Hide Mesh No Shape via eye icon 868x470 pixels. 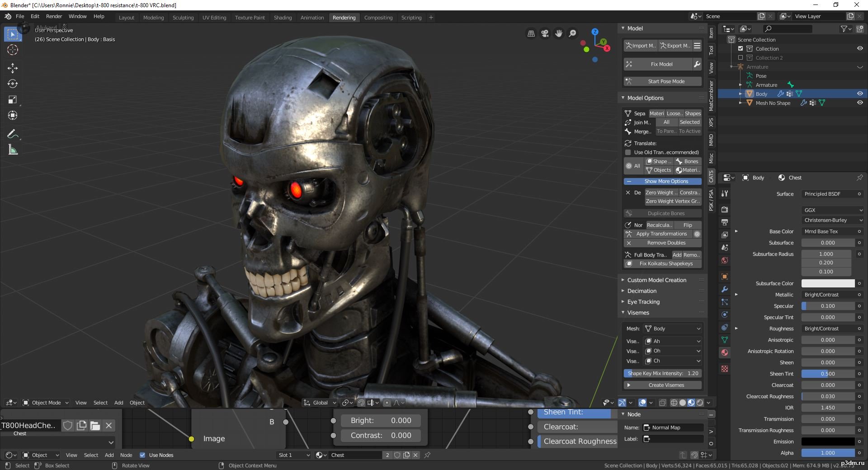click(860, 103)
